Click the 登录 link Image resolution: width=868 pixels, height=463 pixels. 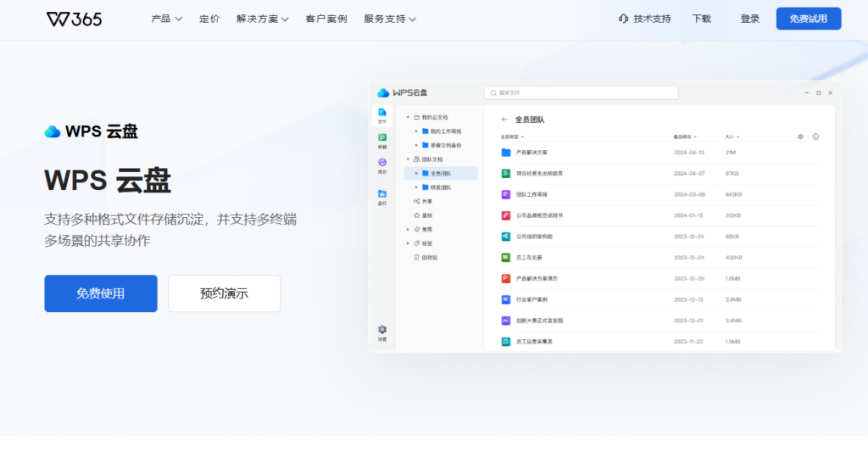[750, 19]
